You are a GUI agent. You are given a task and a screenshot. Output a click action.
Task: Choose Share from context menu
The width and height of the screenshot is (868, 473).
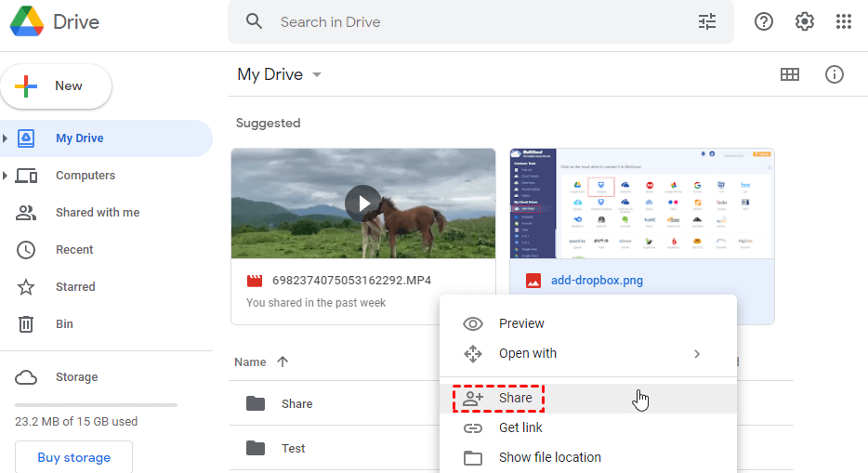pyautogui.click(x=516, y=399)
